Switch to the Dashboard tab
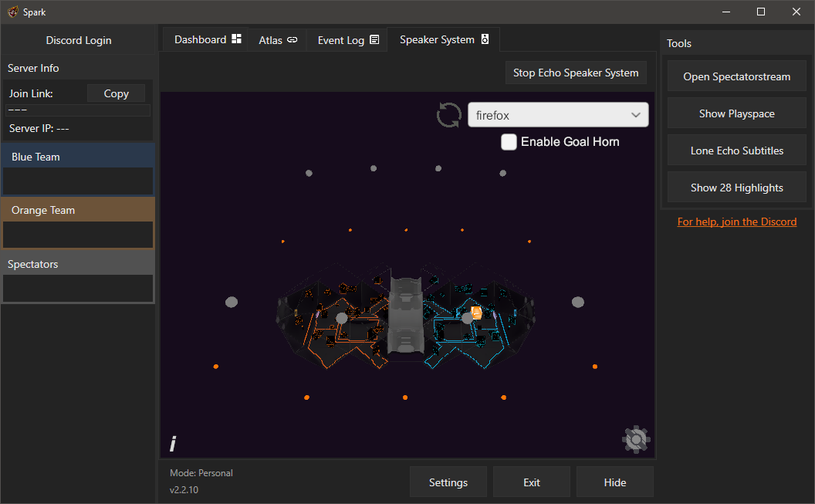Image resolution: width=815 pixels, height=504 pixels. (x=208, y=39)
